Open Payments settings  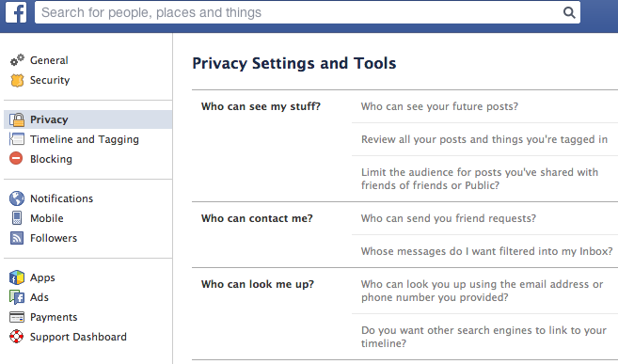[54, 317]
